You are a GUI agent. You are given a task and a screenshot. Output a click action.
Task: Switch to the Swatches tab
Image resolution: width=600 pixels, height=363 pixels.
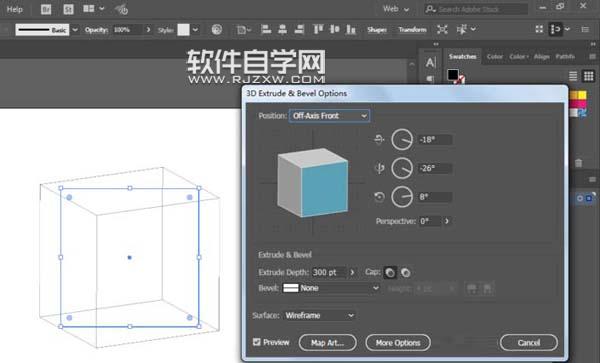click(x=463, y=57)
